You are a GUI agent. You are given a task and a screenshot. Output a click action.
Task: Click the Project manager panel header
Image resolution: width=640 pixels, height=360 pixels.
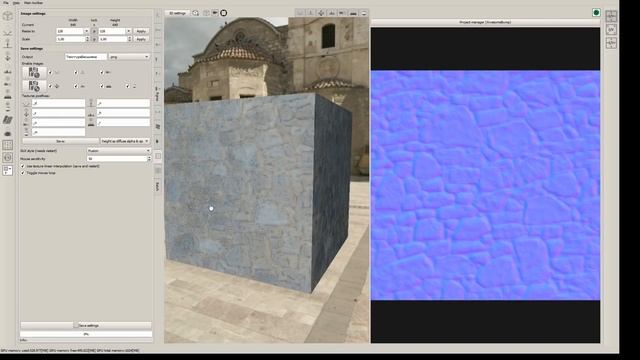(485, 22)
